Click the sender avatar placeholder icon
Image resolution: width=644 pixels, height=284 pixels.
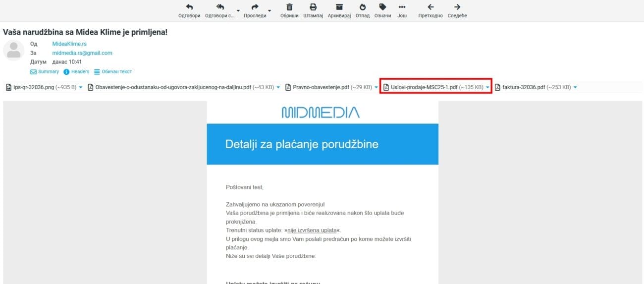(x=14, y=50)
